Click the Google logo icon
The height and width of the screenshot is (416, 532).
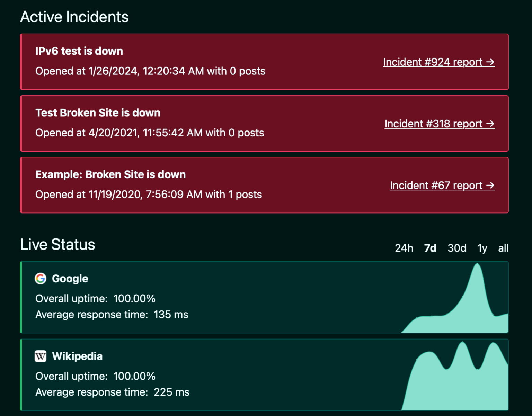pos(41,279)
